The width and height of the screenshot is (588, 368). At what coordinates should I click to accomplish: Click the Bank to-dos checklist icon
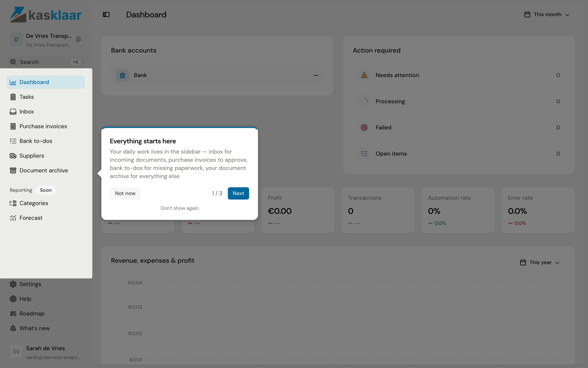[13, 141]
